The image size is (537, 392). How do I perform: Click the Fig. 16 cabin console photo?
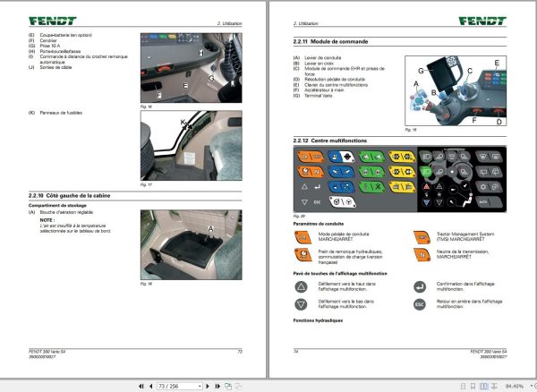coord(192,68)
